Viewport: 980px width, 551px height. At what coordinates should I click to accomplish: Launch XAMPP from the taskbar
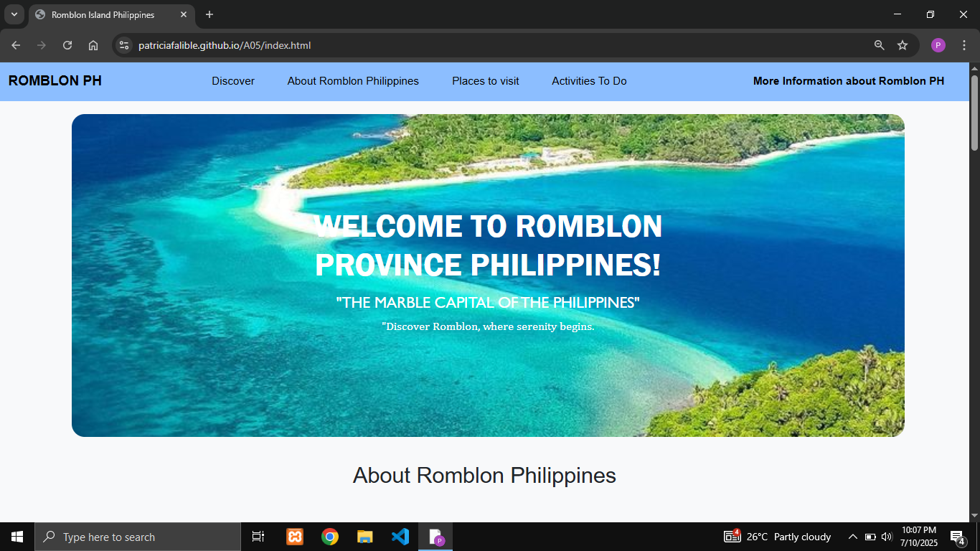coord(295,537)
